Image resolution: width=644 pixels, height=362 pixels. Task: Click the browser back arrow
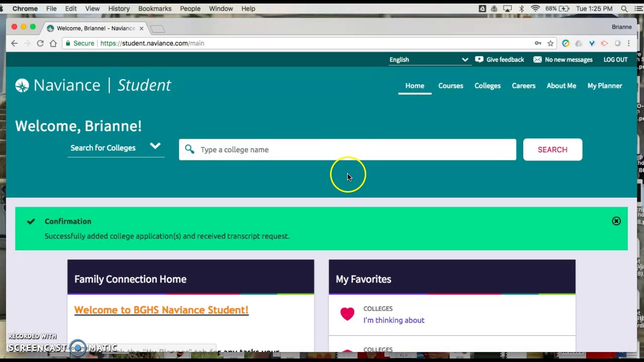[x=14, y=43]
